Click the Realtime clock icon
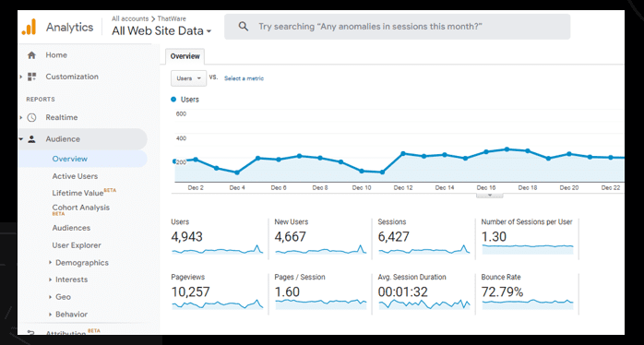The width and height of the screenshot is (644, 345). (x=31, y=117)
